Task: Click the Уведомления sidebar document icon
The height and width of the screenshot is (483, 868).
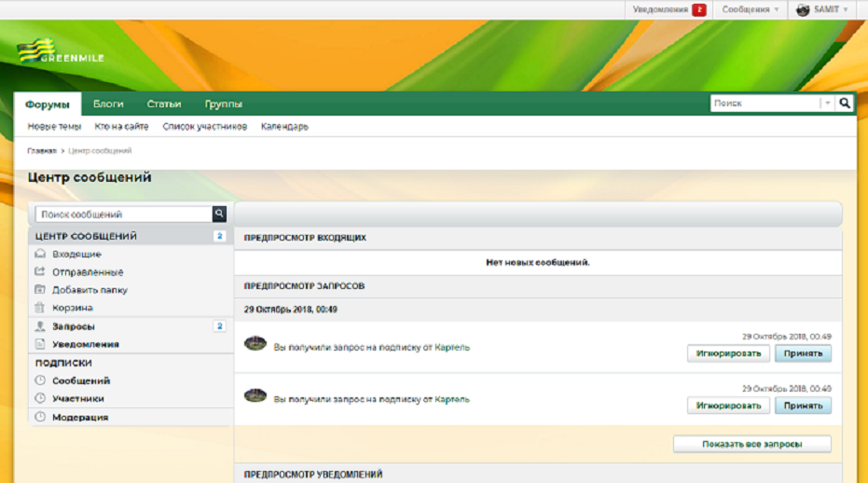Action: coord(40,344)
